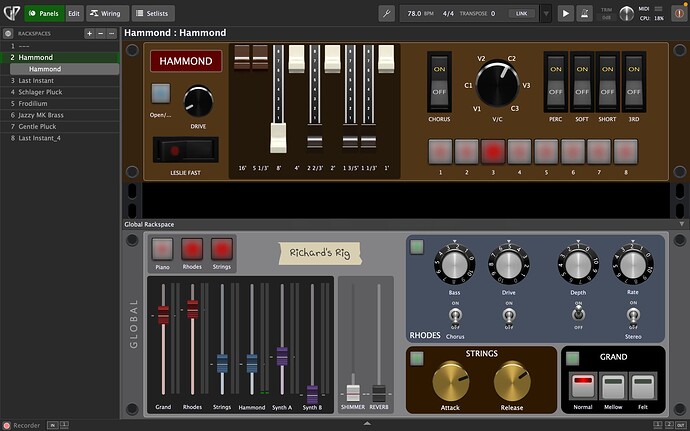Flip the LESLIE FAST switch
690x431 pixels.
coord(186,150)
